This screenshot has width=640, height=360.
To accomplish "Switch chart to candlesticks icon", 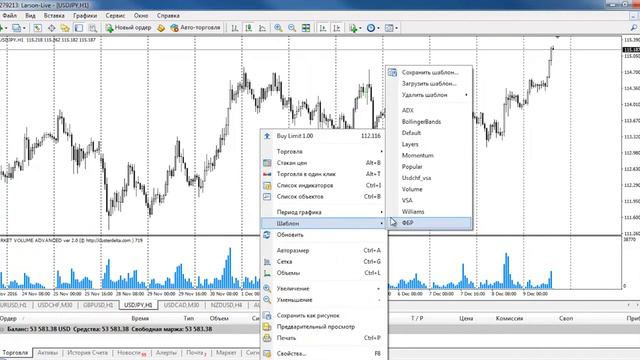I will [248, 28].
